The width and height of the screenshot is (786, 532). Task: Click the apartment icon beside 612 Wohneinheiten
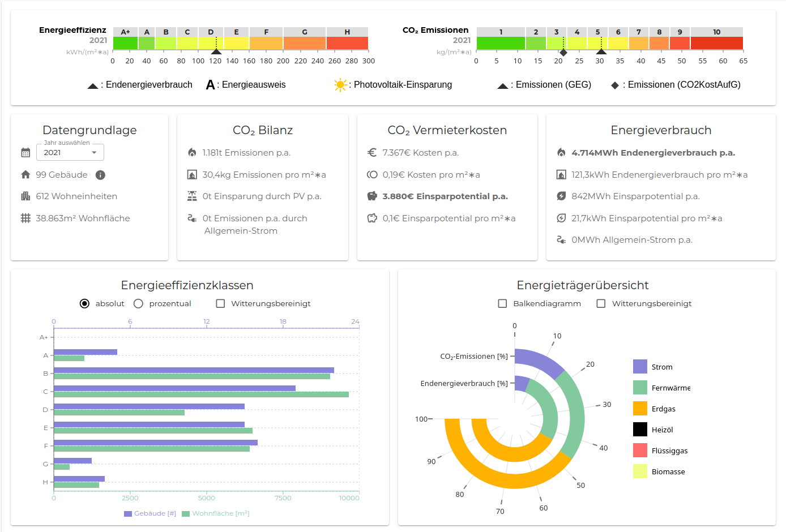coord(25,196)
